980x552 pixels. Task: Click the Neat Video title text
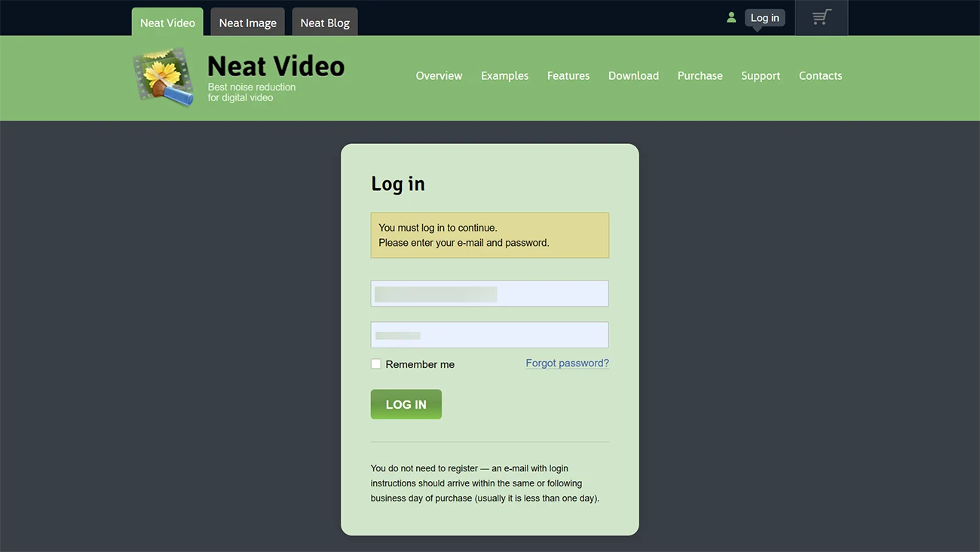pos(276,66)
